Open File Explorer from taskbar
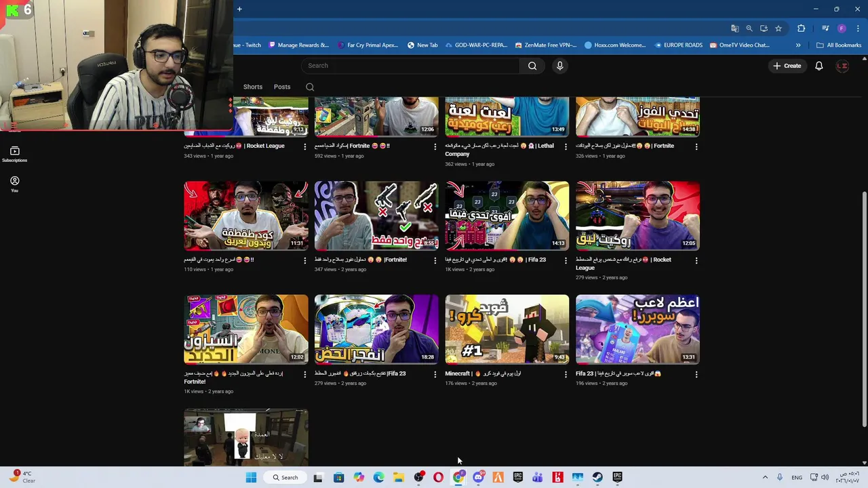The width and height of the screenshot is (868, 488). pos(399,477)
